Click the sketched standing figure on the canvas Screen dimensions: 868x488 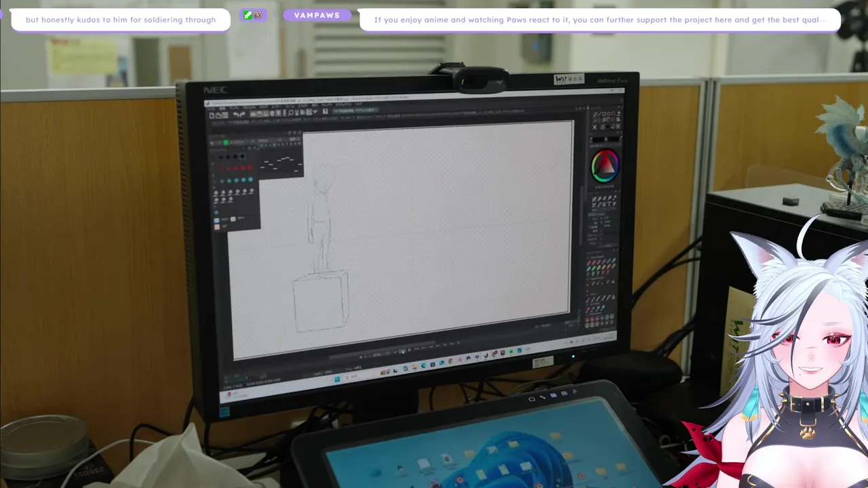pos(321,217)
